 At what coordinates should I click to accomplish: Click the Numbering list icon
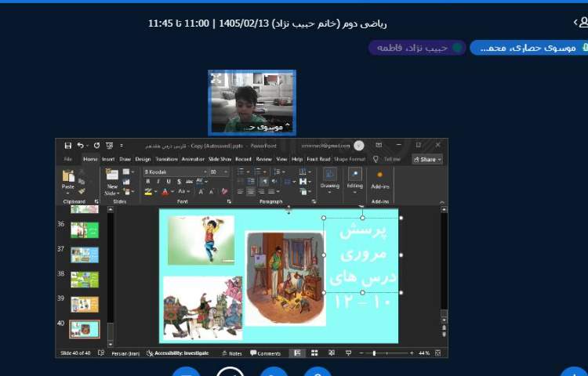point(260,172)
